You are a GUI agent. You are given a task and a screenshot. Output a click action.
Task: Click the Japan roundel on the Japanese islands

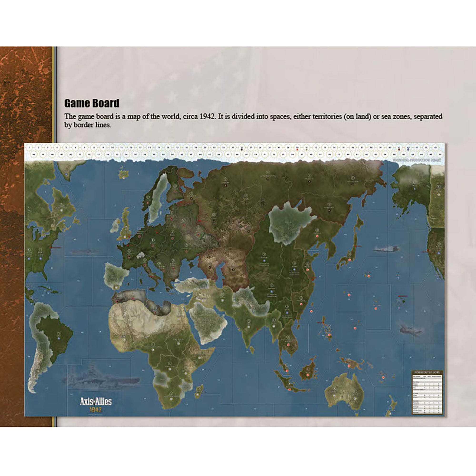[x=349, y=260]
